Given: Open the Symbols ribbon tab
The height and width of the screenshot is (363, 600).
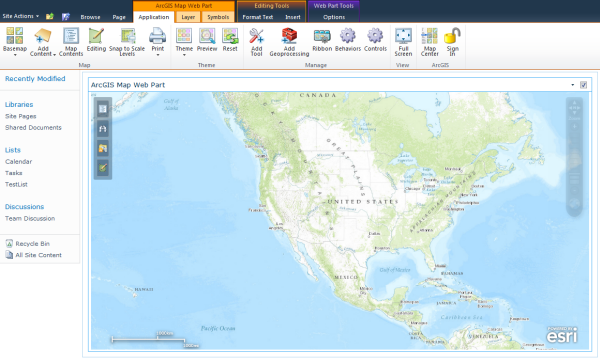Looking at the screenshot, I should 218,17.
